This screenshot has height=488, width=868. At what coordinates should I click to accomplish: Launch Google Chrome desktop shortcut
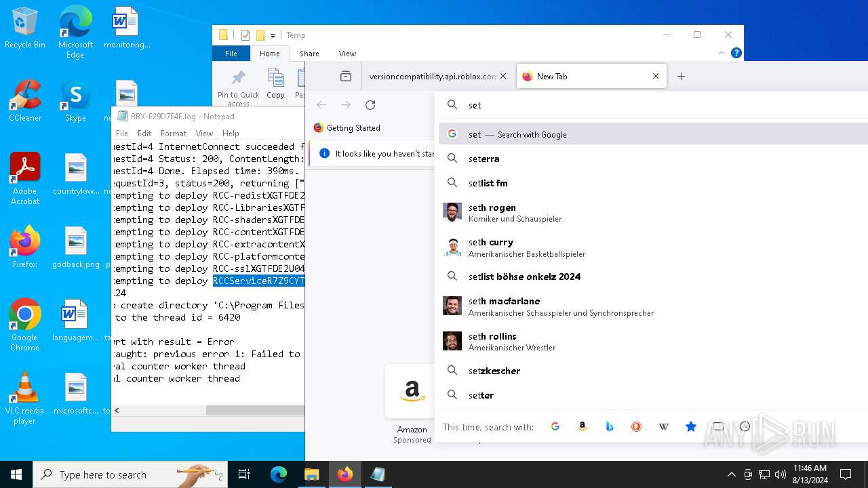[25, 325]
